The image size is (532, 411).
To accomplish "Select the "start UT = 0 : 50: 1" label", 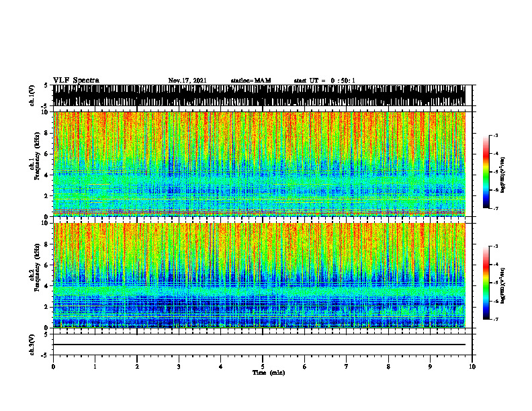I will pos(324,81).
